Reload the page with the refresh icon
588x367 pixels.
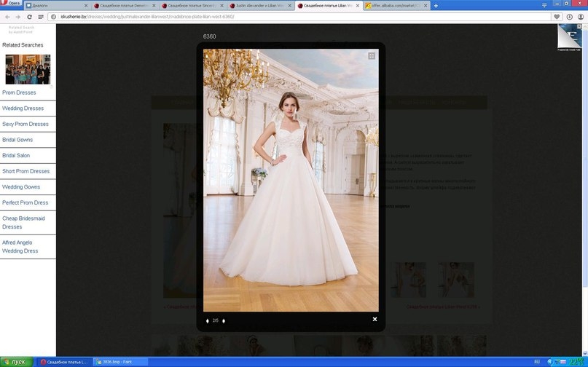point(29,16)
